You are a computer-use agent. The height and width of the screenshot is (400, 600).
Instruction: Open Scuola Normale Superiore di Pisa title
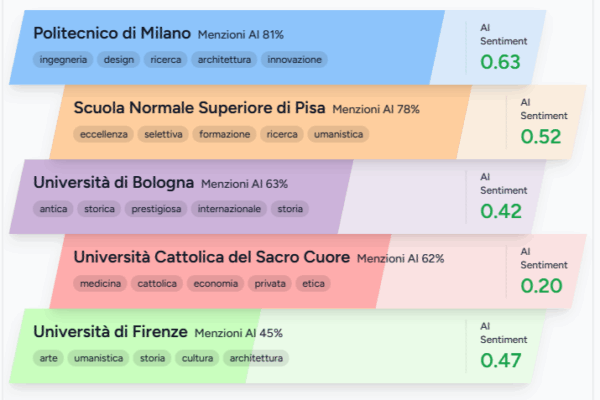199,108
